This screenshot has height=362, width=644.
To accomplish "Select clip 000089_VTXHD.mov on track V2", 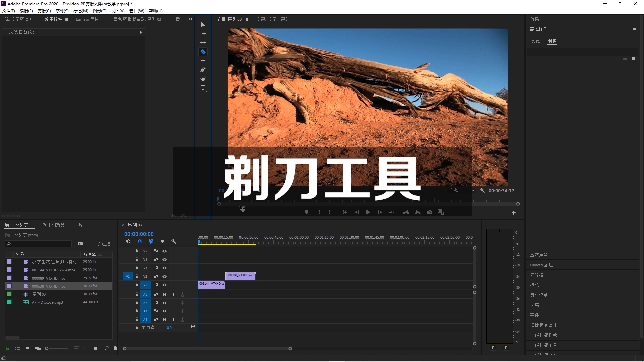I will [240, 276].
